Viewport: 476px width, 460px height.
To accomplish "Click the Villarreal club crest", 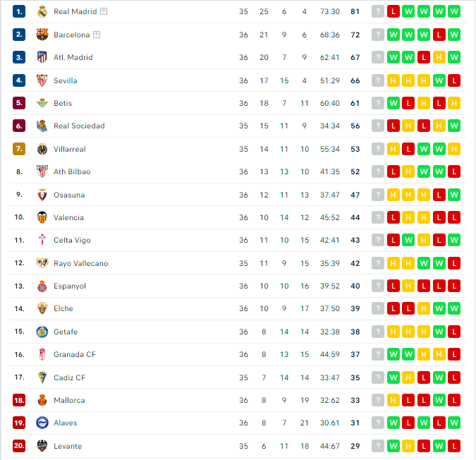I will [x=42, y=149].
